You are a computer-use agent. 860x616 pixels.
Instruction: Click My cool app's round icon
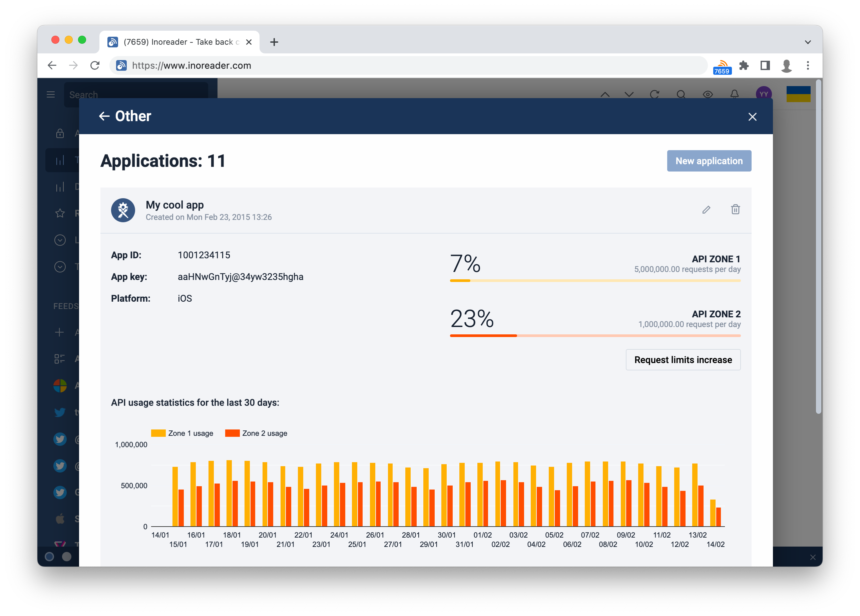[123, 210]
